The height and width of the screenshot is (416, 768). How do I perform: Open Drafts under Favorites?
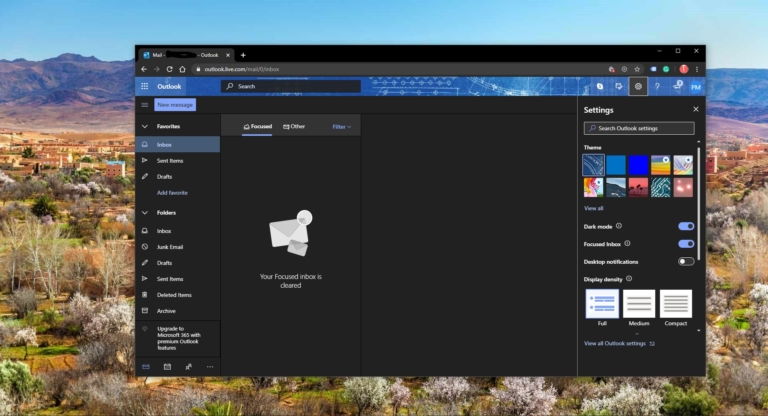point(178,176)
